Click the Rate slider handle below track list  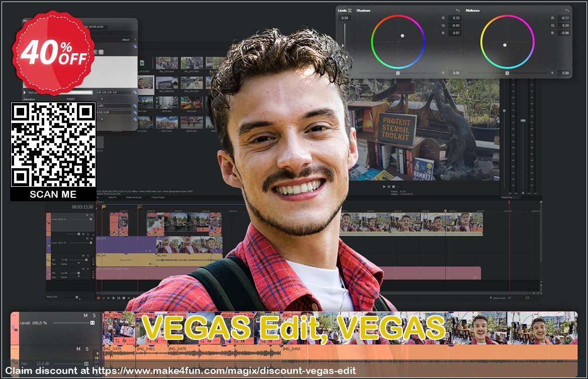[x=77, y=297]
